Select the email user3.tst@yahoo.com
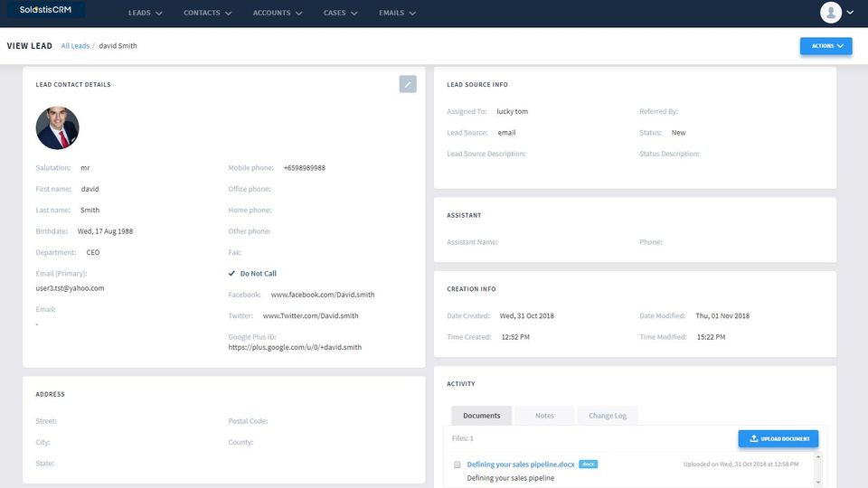 tap(70, 287)
